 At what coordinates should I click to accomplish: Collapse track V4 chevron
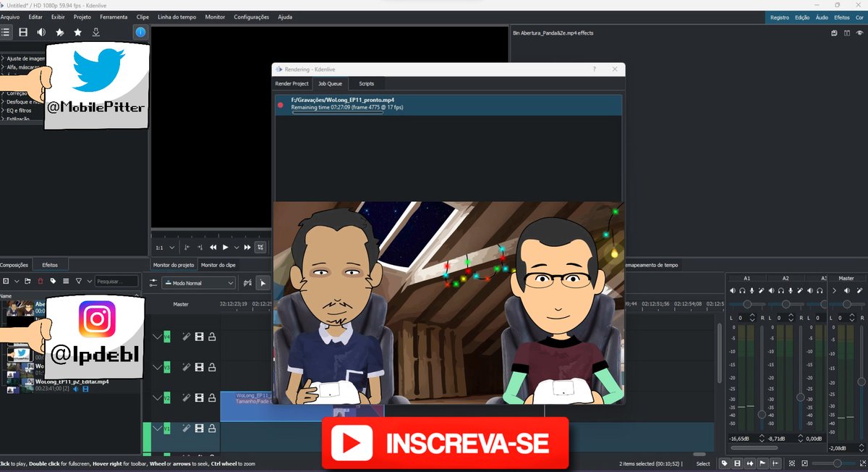click(158, 337)
